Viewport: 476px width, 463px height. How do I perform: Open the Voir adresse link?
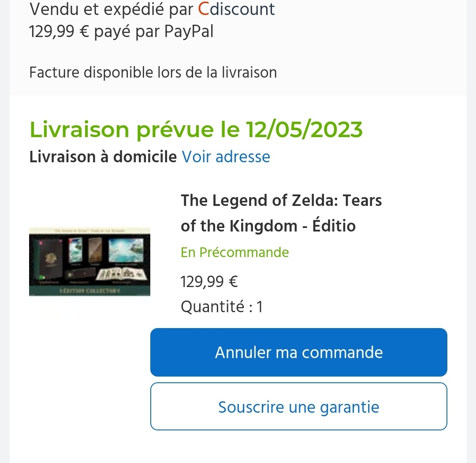[x=226, y=157]
